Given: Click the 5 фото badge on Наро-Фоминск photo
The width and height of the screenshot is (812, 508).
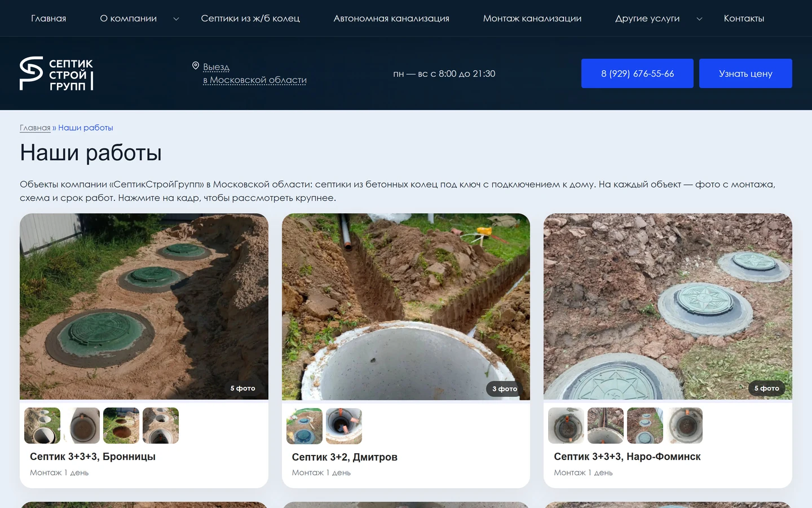Looking at the screenshot, I should click(x=767, y=388).
